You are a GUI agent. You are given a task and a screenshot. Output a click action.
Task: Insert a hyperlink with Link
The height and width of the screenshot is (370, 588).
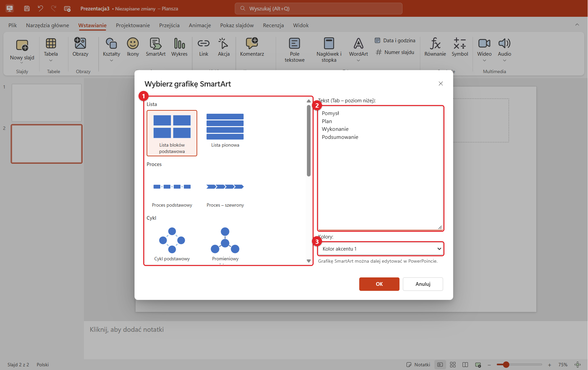(x=204, y=47)
